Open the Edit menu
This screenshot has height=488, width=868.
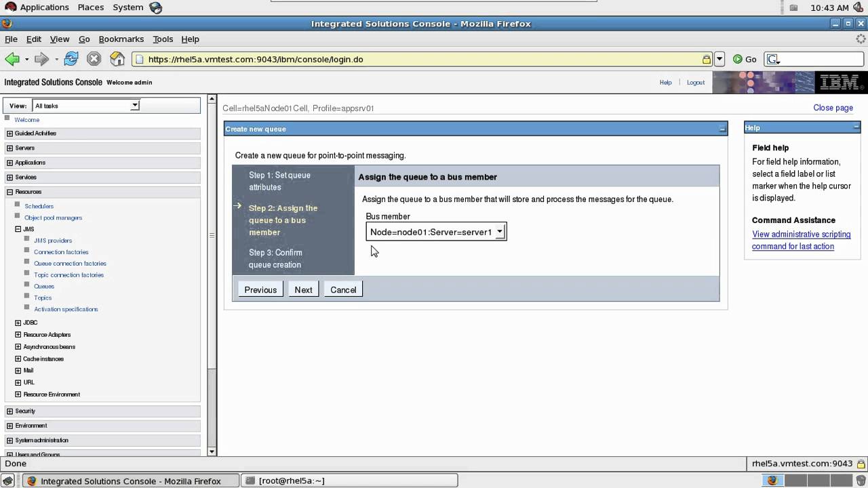pyautogui.click(x=33, y=39)
